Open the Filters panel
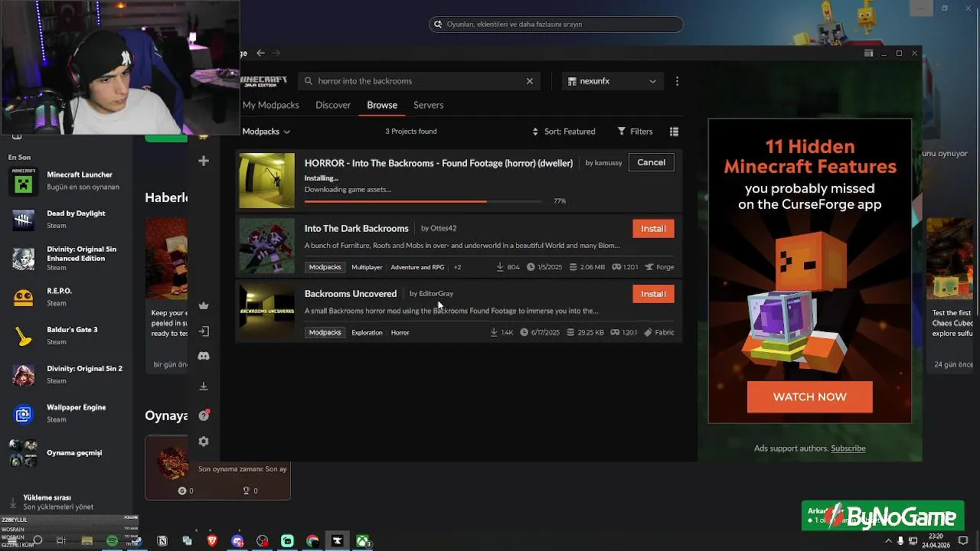 pyautogui.click(x=635, y=132)
